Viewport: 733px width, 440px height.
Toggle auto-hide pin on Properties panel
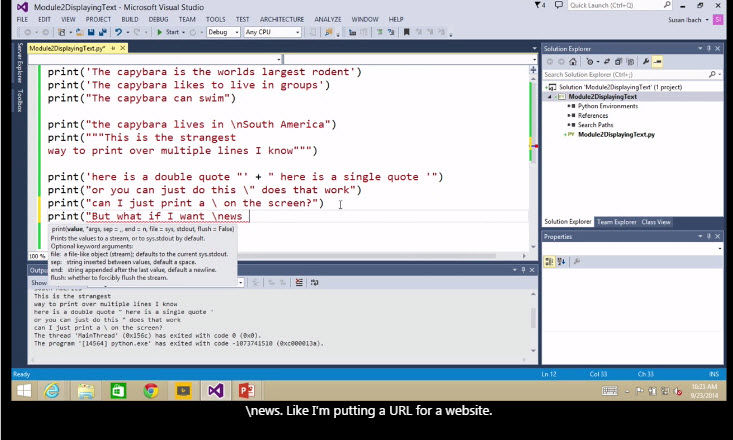pos(708,237)
